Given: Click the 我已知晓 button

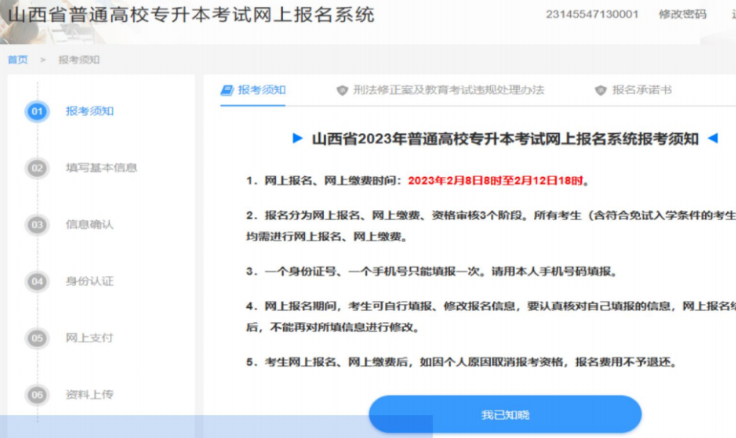Looking at the screenshot, I should pyautogui.click(x=505, y=415).
